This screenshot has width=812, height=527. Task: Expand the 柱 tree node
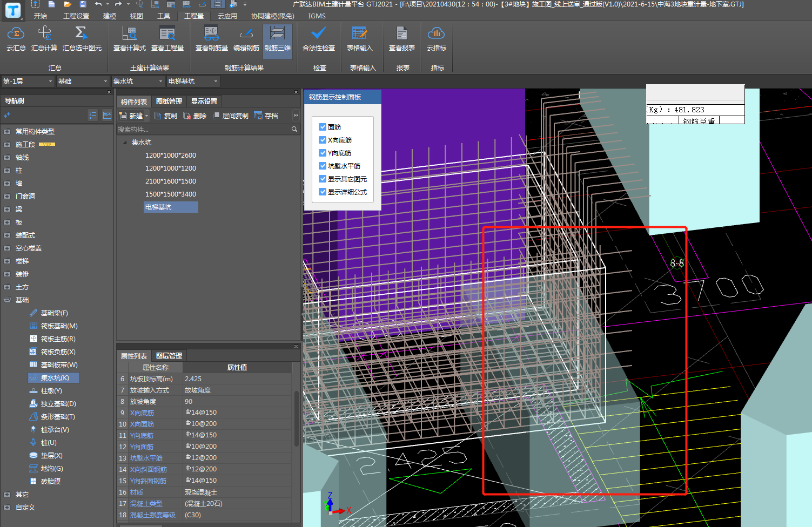coord(7,170)
